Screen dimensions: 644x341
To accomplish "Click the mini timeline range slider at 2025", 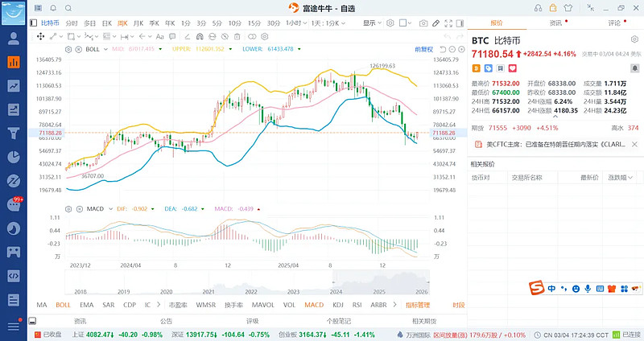I will [x=381, y=282].
